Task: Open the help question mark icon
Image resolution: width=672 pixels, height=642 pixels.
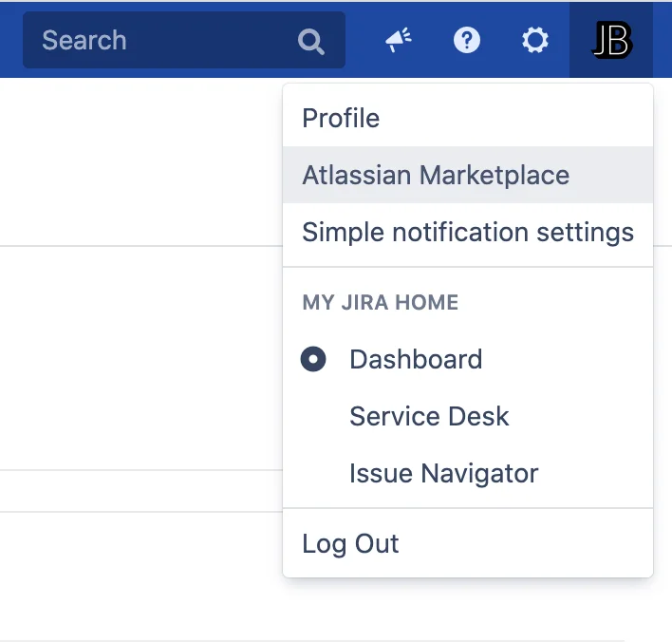Action: [x=467, y=40]
